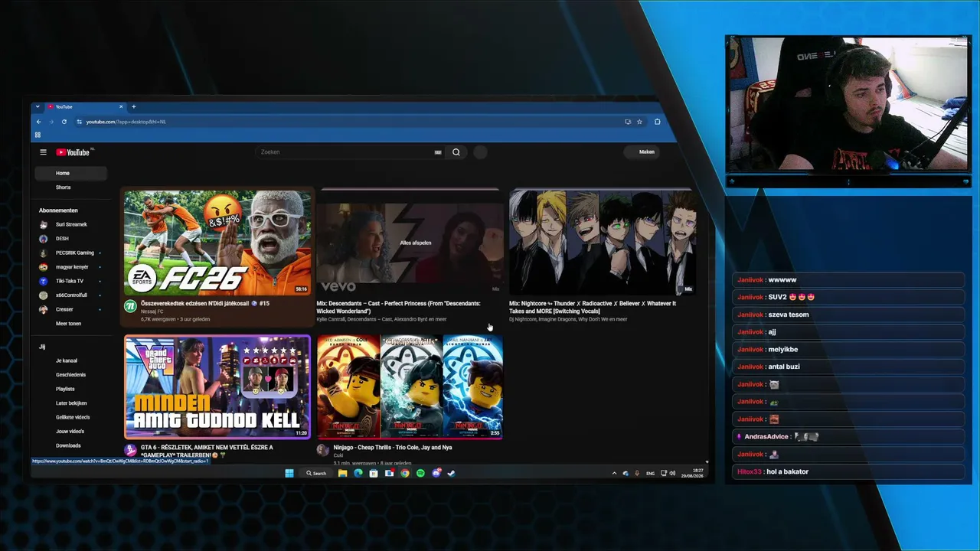Open the browser extensions puzzle icon

click(x=657, y=122)
